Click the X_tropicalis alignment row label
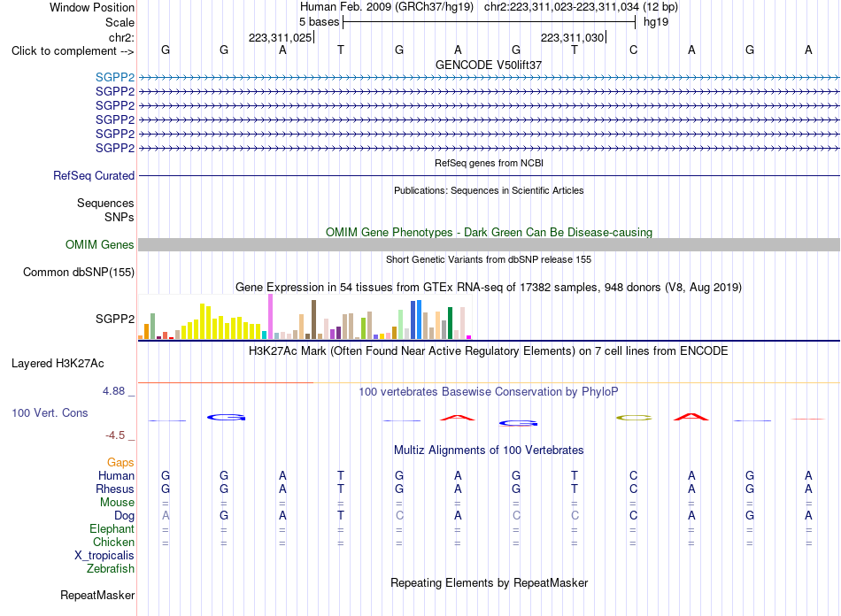841x616 pixels. 104,556
